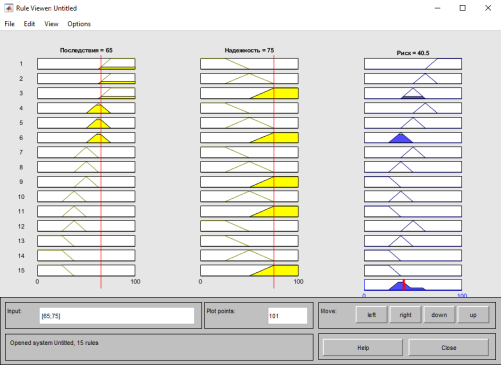501x365 pixels.
Task: Click the down move button
Action: pyautogui.click(x=439, y=315)
